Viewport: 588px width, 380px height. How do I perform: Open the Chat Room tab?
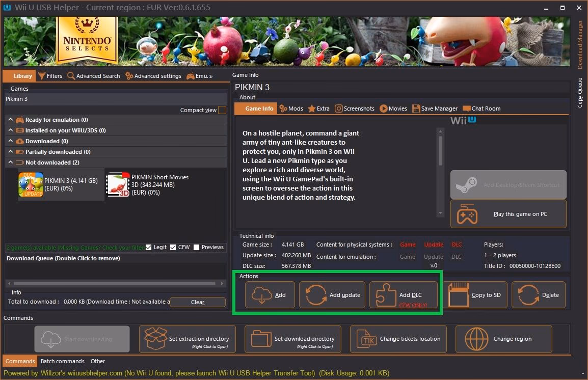(x=482, y=108)
